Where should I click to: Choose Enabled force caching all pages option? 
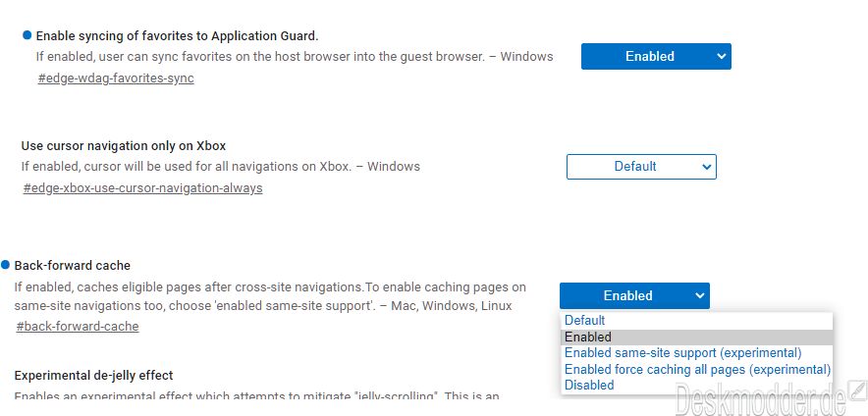(697, 369)
